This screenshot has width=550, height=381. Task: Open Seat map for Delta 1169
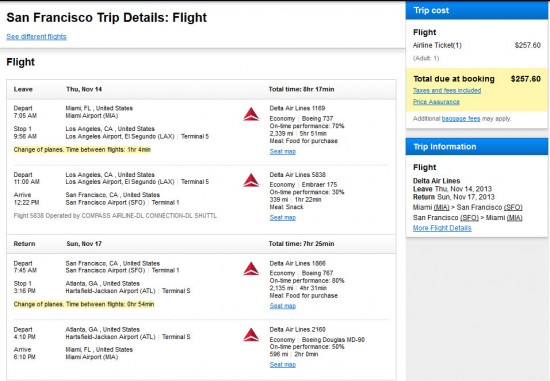(x=283, y=152)
